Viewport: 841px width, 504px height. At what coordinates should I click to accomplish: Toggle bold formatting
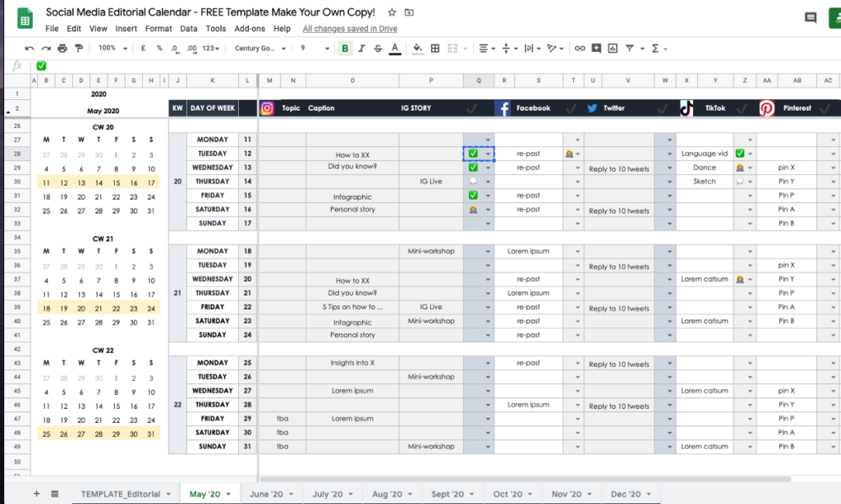click(345, 48)
